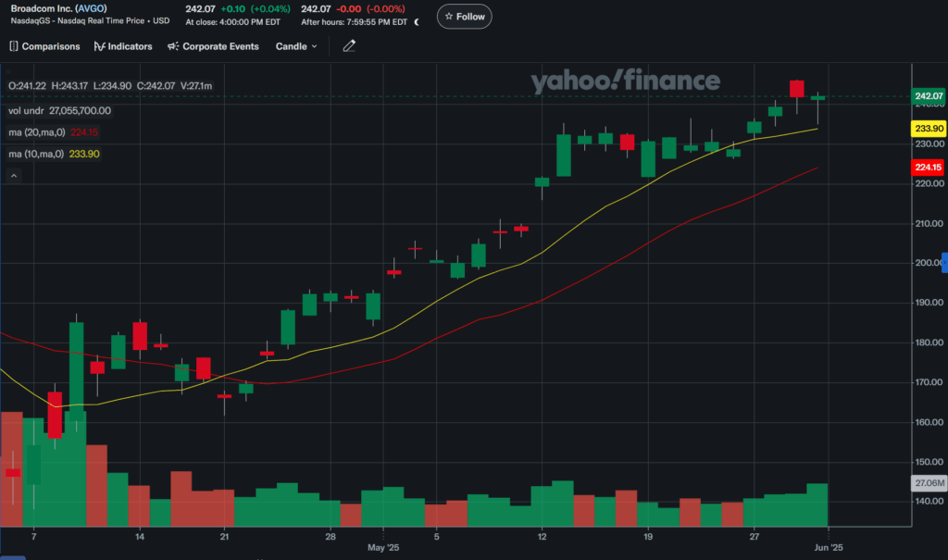Click the 220.00 price axis label
The height and width of the screenshot is (560, 948).
click(929, 184)
